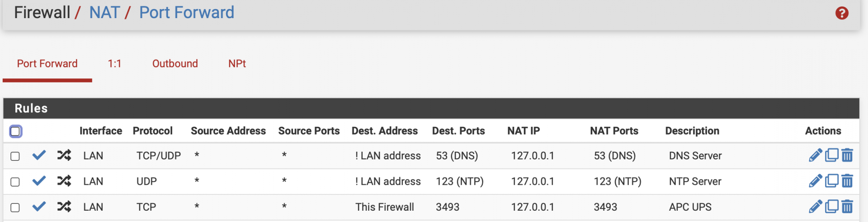The image size is (868, 222).
Task: Delete the APC UPS rule with trash icon
Action: click(x=847, y=207)
